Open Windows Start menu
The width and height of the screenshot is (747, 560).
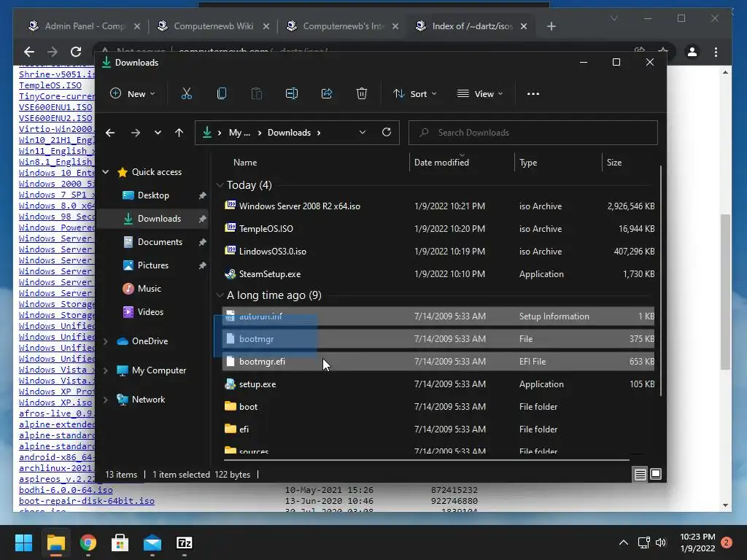coord(23,542)
